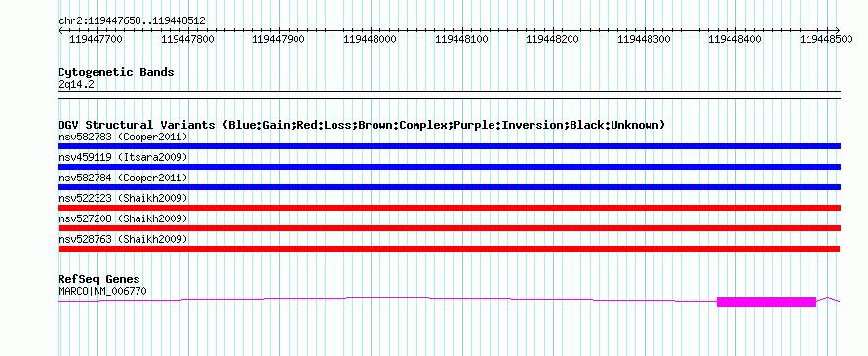
Task: Click the blue gain bar for nsv459119
Action: coord(449,167)
